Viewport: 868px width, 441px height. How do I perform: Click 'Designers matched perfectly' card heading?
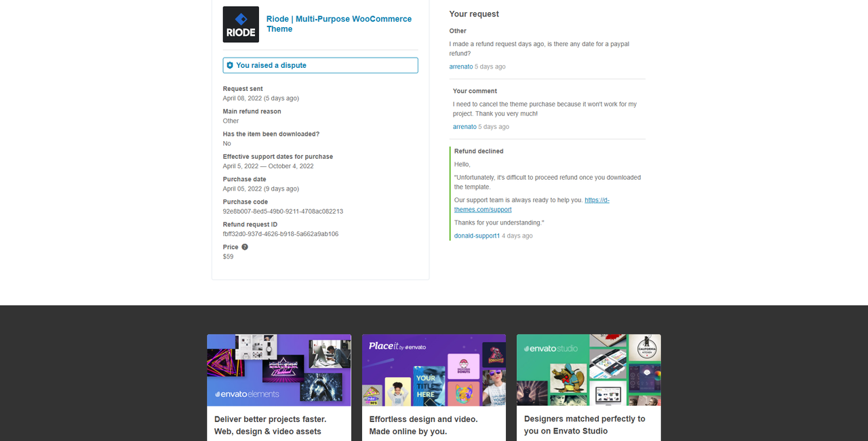point(585,425)
